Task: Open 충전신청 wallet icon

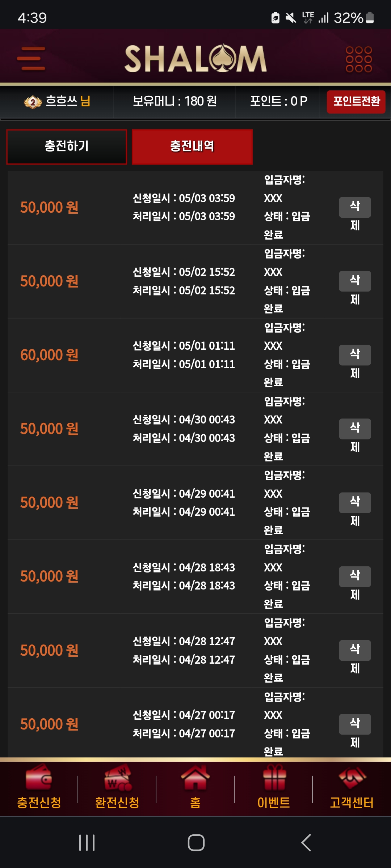Action: click(39, 777)
